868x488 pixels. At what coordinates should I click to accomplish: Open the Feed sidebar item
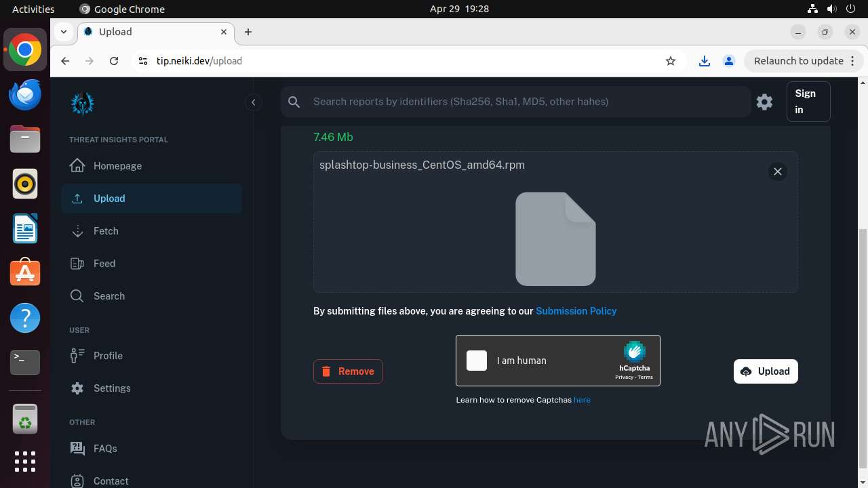(x=151, y=264)
